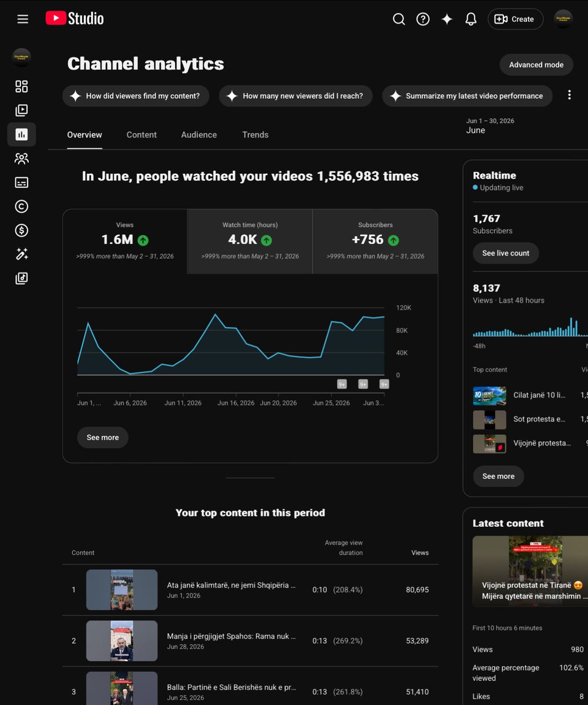
Task: Select the Analytics sidebar icon
Action: 22,135
